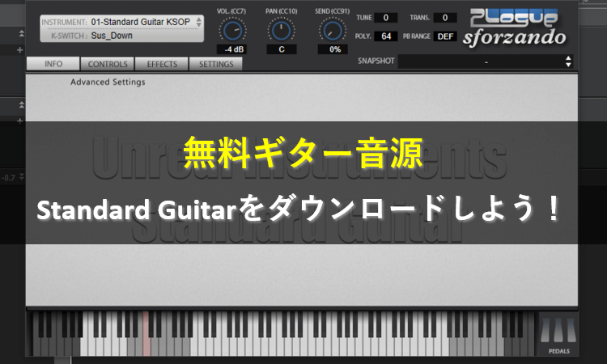Click the PAN (CC10) knob

282,31
